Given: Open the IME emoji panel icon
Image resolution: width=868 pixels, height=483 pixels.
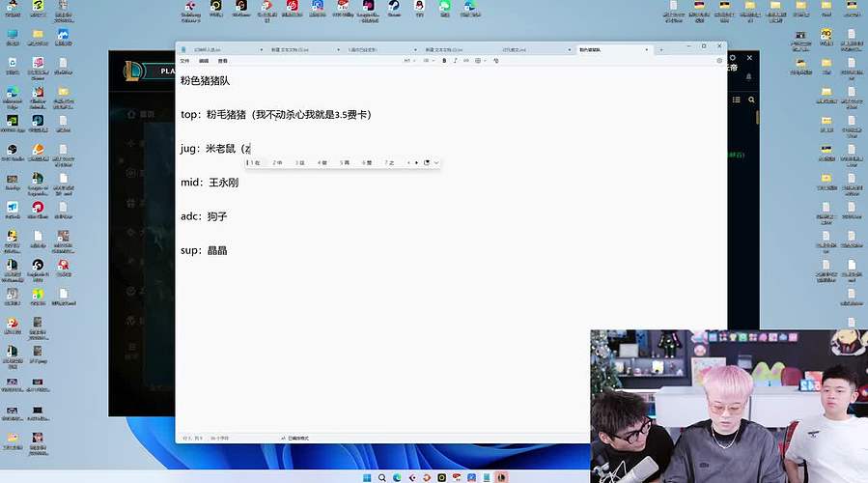Looking at the screenshot, I should [x=426, y=163].
